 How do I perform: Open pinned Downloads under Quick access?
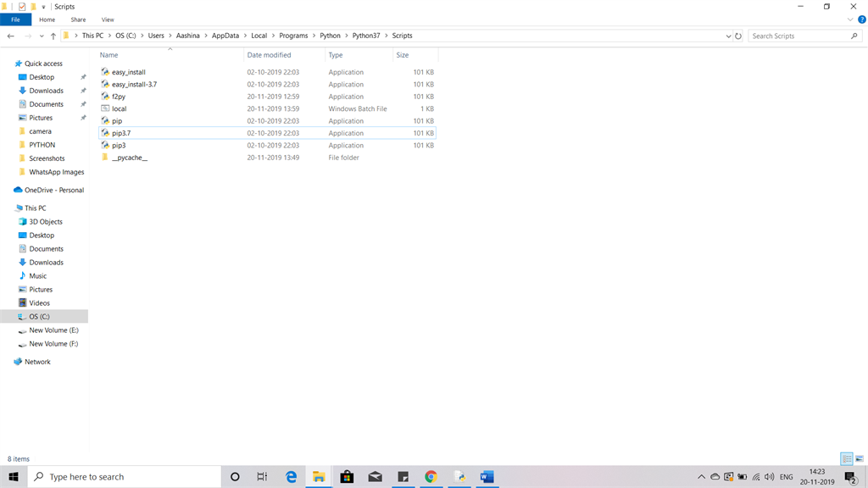tap(46, 91)
